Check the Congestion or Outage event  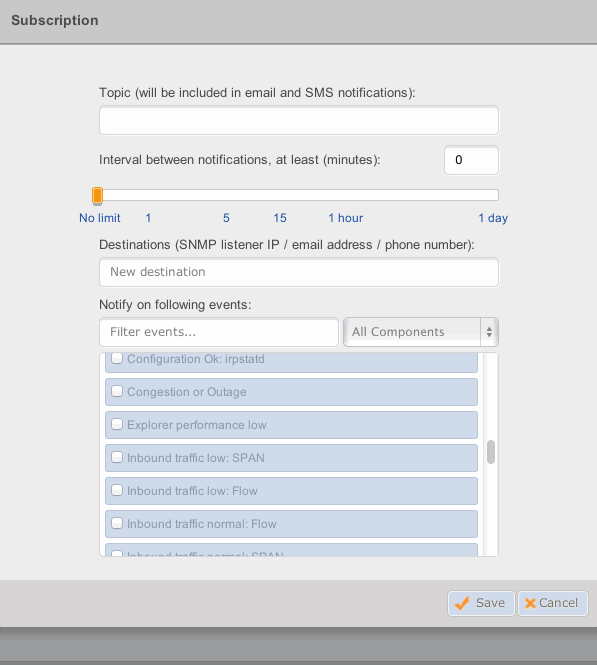[117, 391]
